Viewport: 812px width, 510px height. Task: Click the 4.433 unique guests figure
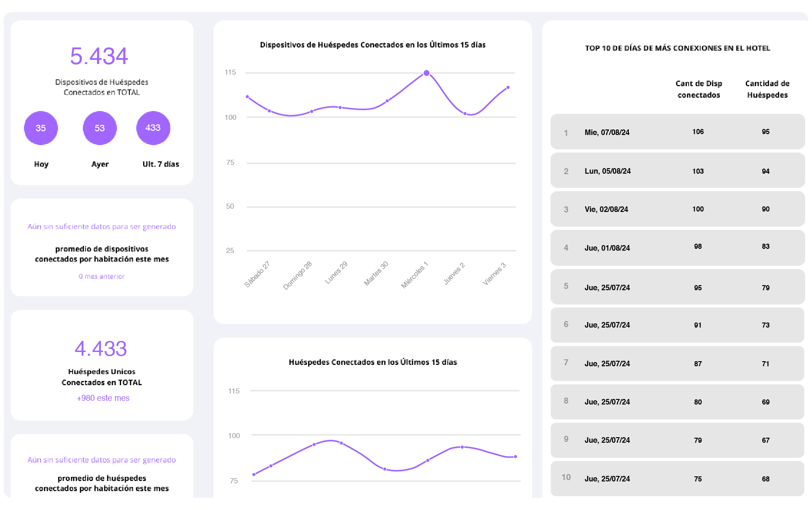click(101, 349)
